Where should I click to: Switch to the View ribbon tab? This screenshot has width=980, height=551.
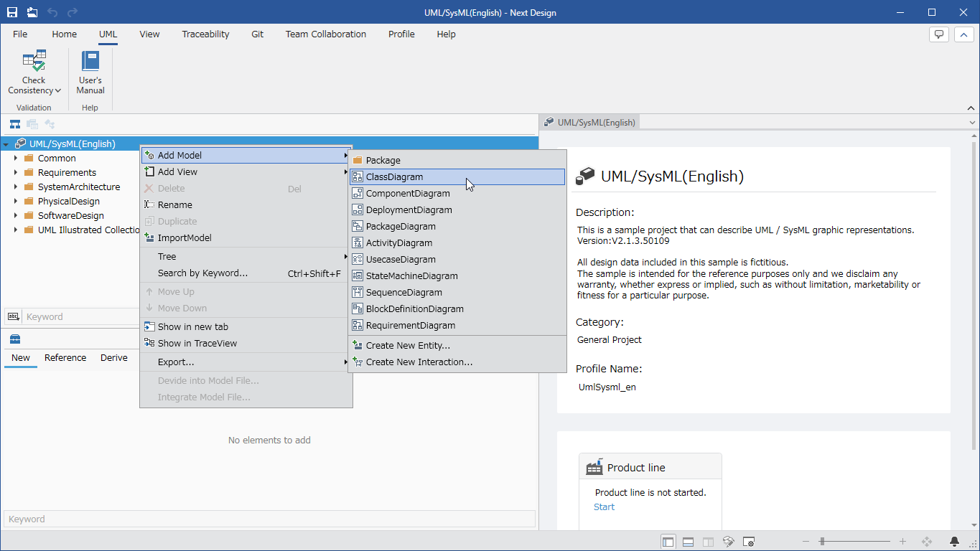click(x=149, y=34)
